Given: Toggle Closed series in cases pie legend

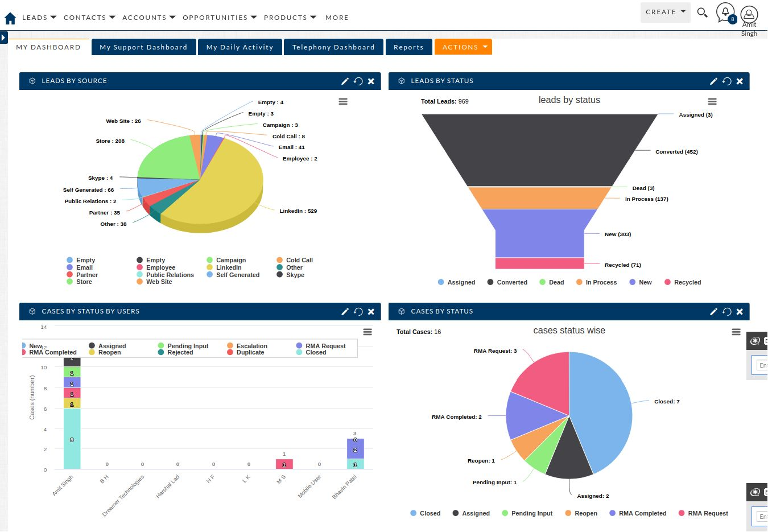Looking at the screenshot, I should (x=426, y=513).
